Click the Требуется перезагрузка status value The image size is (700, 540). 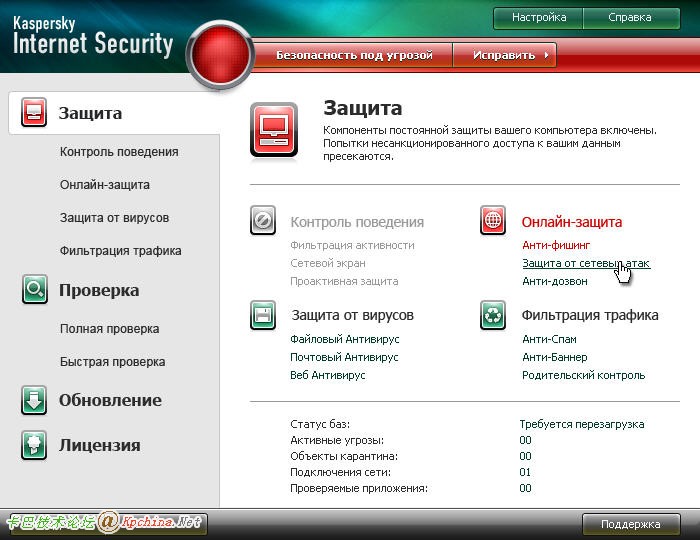tap(582, 424)
